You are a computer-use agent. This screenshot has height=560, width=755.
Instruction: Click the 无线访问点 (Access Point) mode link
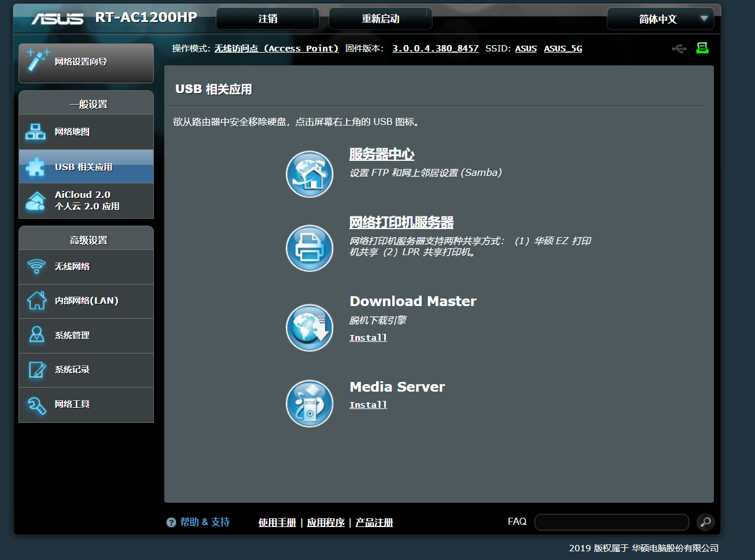277,49
